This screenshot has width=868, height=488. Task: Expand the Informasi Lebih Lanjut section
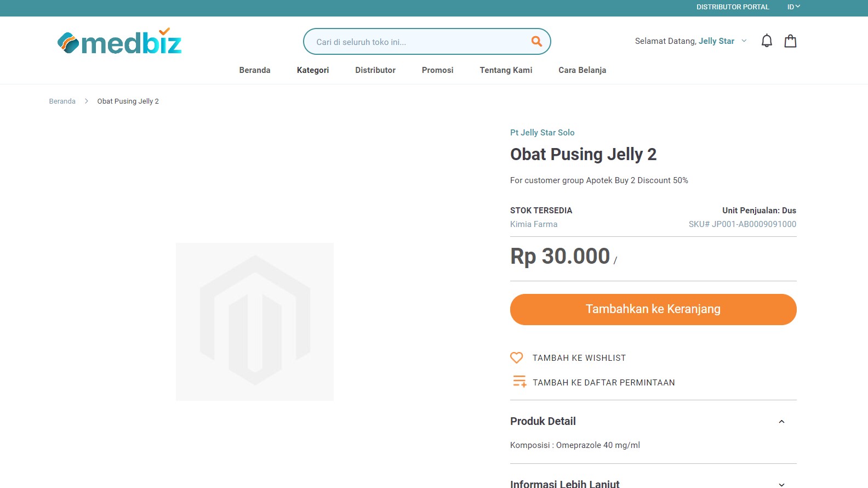[782, 484]
